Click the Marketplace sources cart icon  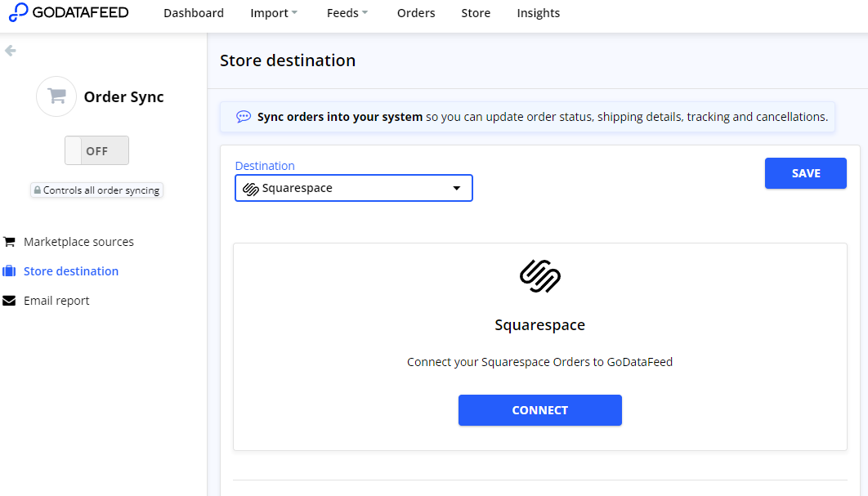click(x=10, y=242)
